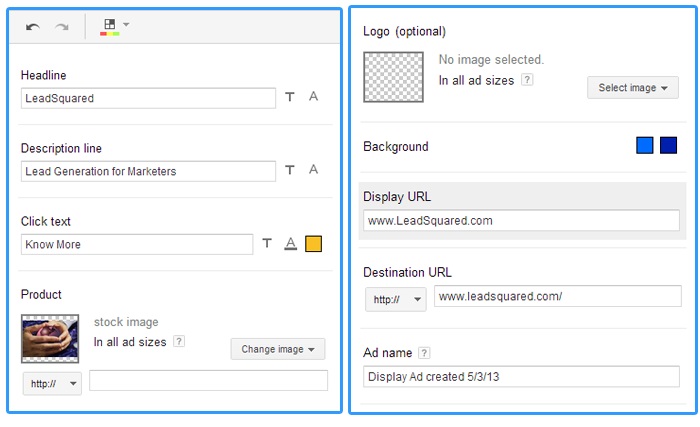Open help icon next to Logo ad sizes

pyautogui.click(x=527, y=80)
